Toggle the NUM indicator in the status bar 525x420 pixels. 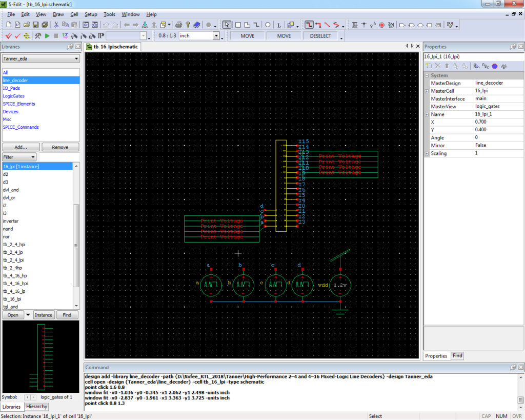coord(501,416)
